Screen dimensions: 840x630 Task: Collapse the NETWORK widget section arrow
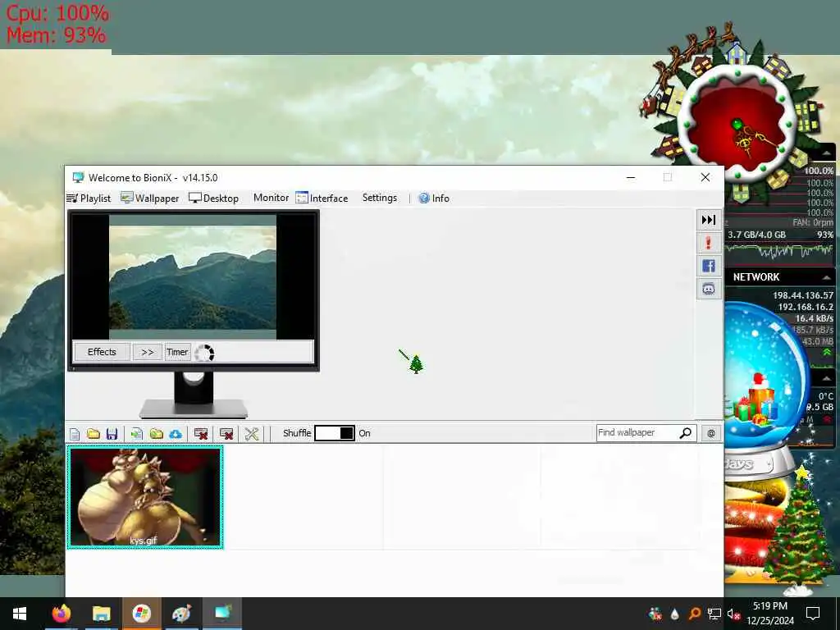827,277
